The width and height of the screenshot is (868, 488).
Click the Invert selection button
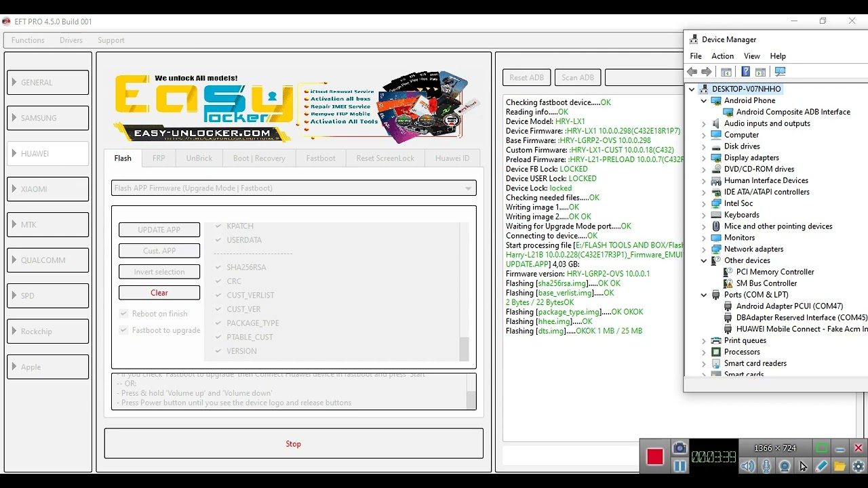coord(159,272)
